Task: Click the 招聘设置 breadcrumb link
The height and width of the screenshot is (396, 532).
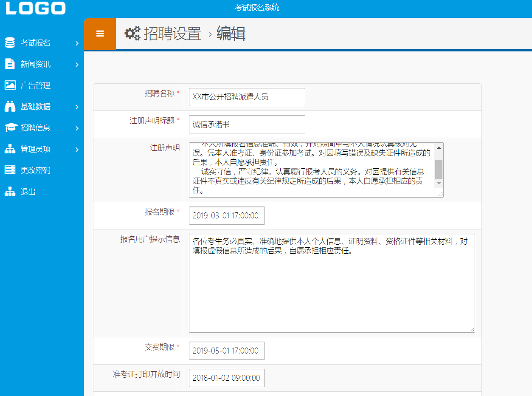Action: [172, 34]
